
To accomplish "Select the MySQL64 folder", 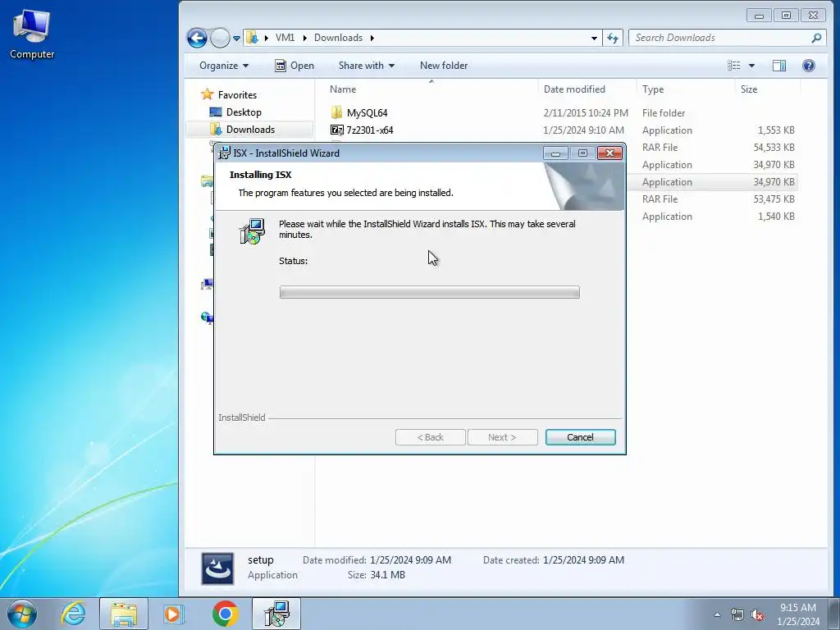I will pyautogui.click(x=367, y=113).
